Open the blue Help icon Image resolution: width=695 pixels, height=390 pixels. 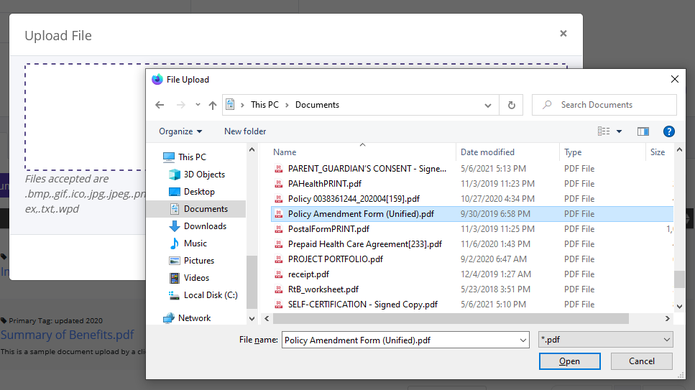coord(668,132)
